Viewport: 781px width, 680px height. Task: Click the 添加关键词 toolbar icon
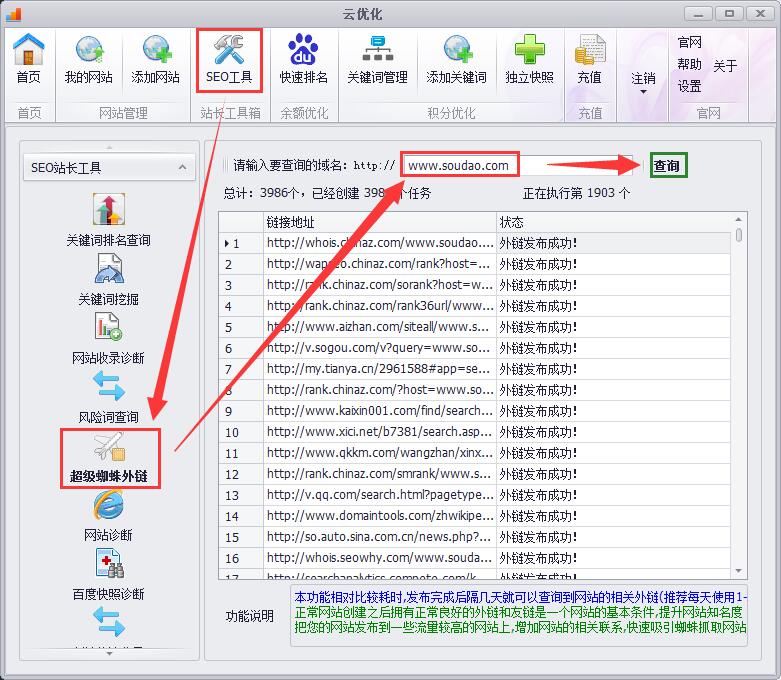point(456,58)
